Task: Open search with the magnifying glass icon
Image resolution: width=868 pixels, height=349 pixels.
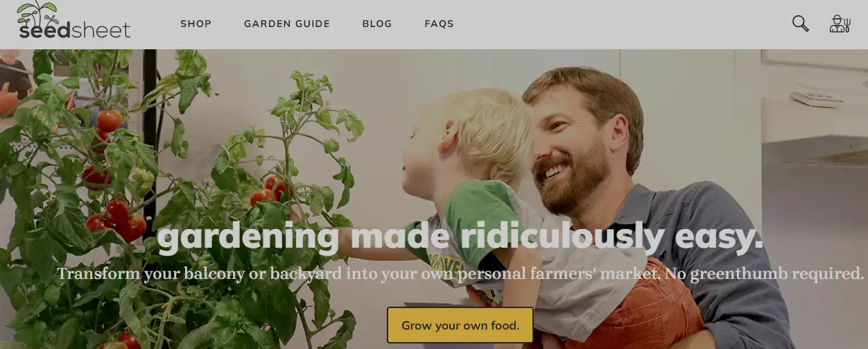Action: coord(800,24)
